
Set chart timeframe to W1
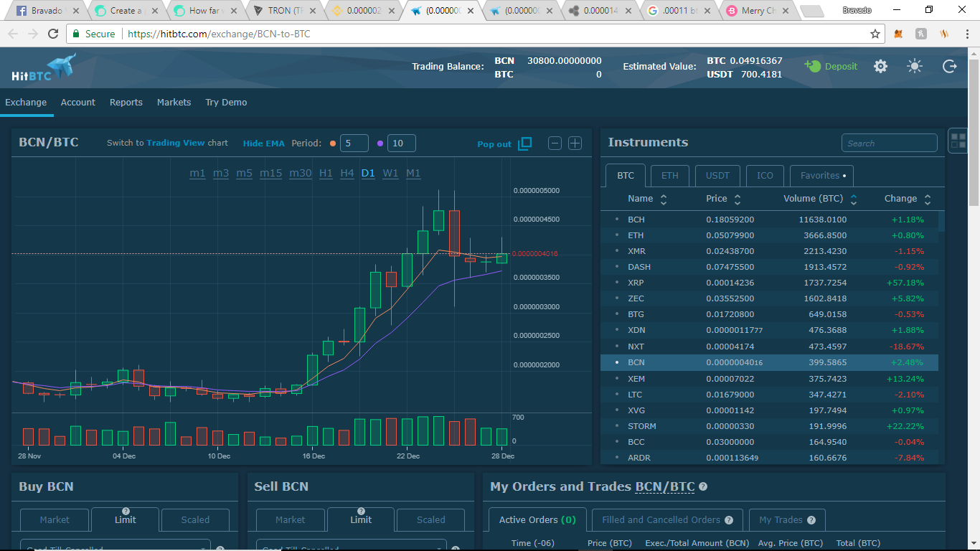click(390, 174)
